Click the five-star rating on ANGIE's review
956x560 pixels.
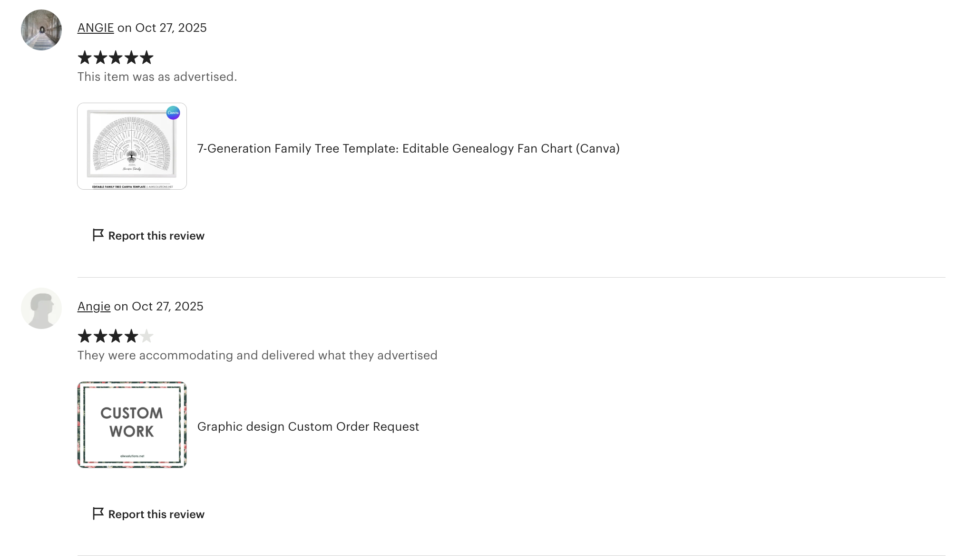click(116, 58)
